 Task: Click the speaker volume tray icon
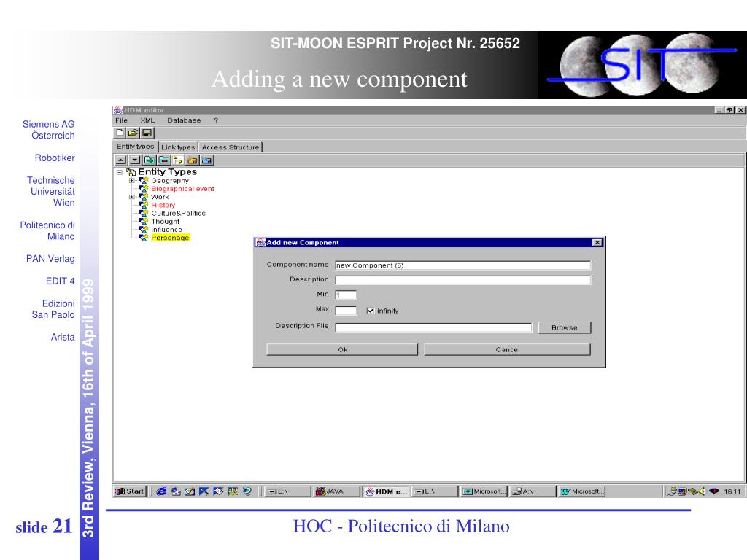tap(701, 491)
